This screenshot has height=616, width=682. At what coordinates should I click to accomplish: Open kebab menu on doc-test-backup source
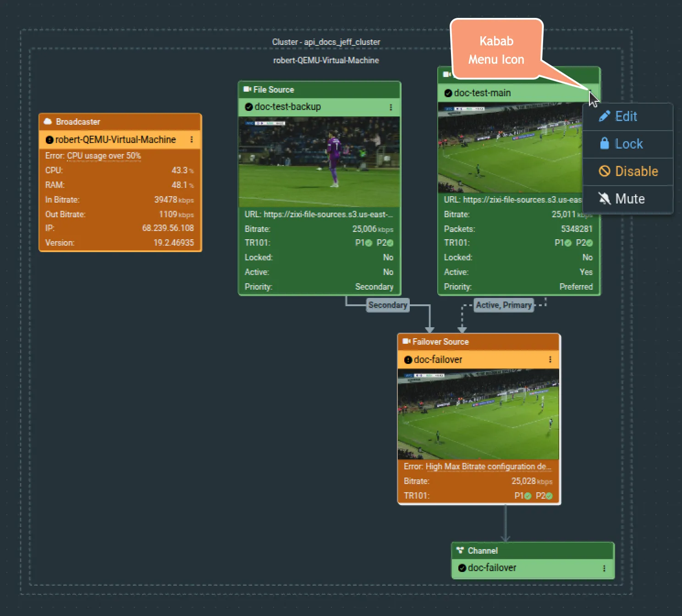point(391,107)
